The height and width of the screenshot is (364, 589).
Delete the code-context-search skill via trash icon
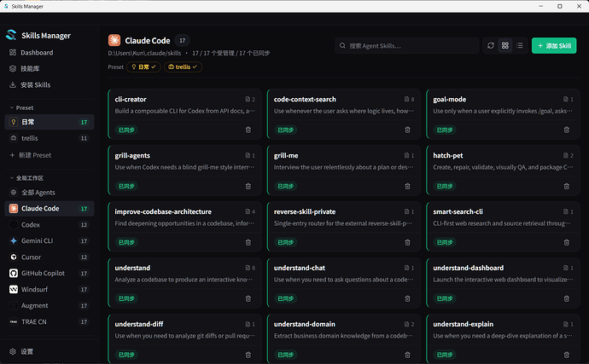tap(407, 130)
